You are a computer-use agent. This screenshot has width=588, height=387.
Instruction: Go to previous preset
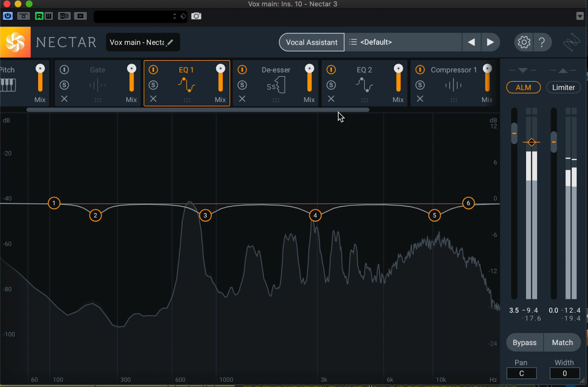472,42
